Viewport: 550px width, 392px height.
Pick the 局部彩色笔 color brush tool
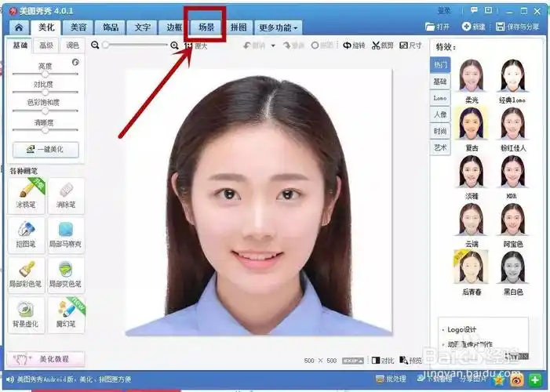25,274
